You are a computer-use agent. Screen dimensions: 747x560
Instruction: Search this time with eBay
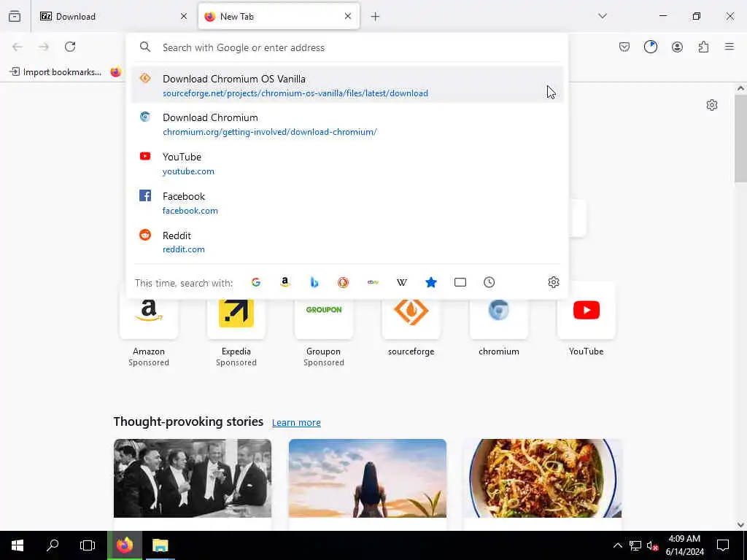[x=373, y=282]
